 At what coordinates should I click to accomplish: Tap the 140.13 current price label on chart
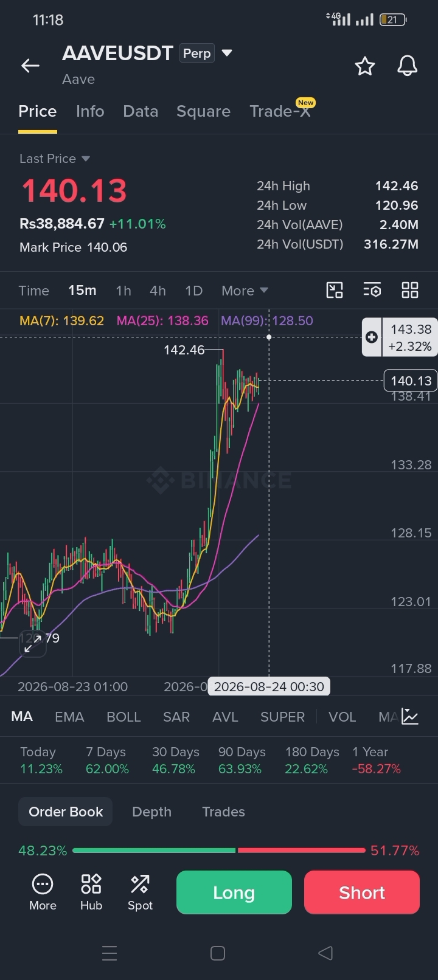point(411,381)
